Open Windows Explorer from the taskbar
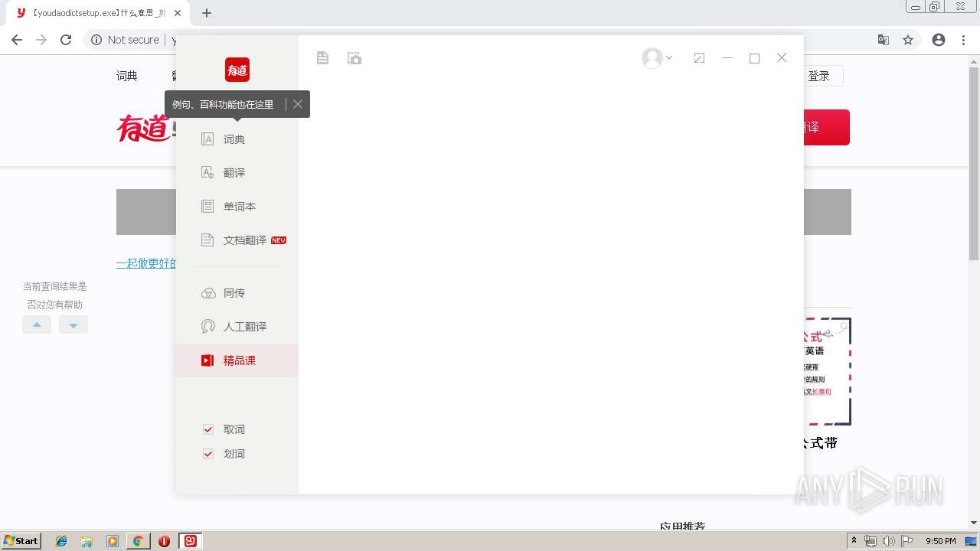 [87, 541]
